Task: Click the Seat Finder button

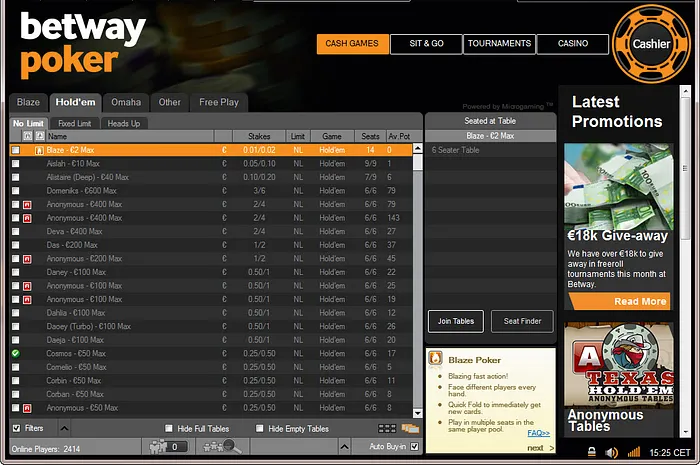Action: (x=522, y=321)
